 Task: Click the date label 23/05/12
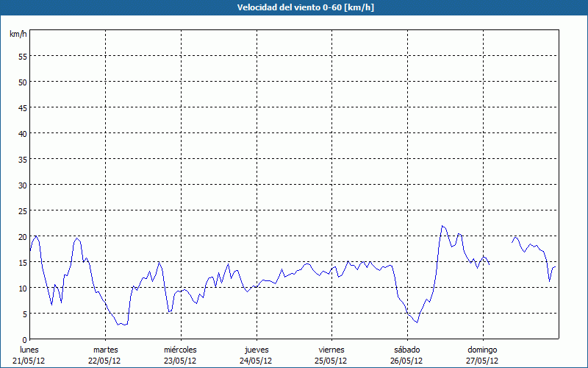pos(180,361)
